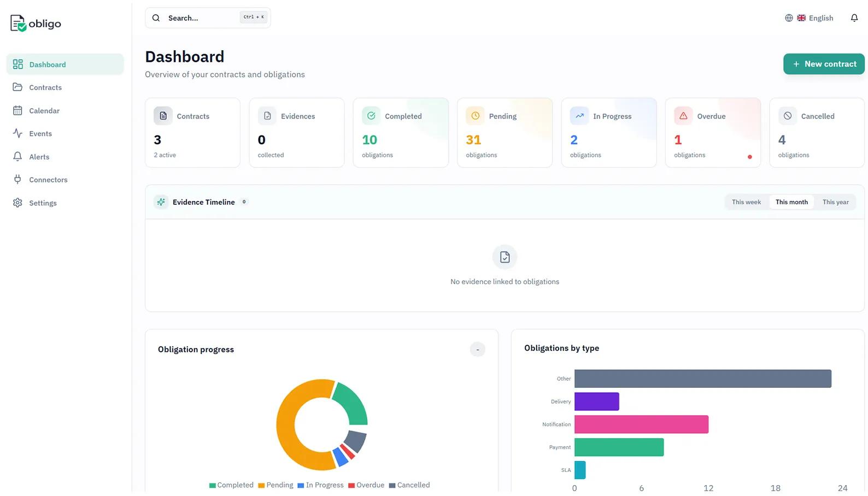
Task: Toggle Pending series in donut legend
Action: (x=275, y=485)
